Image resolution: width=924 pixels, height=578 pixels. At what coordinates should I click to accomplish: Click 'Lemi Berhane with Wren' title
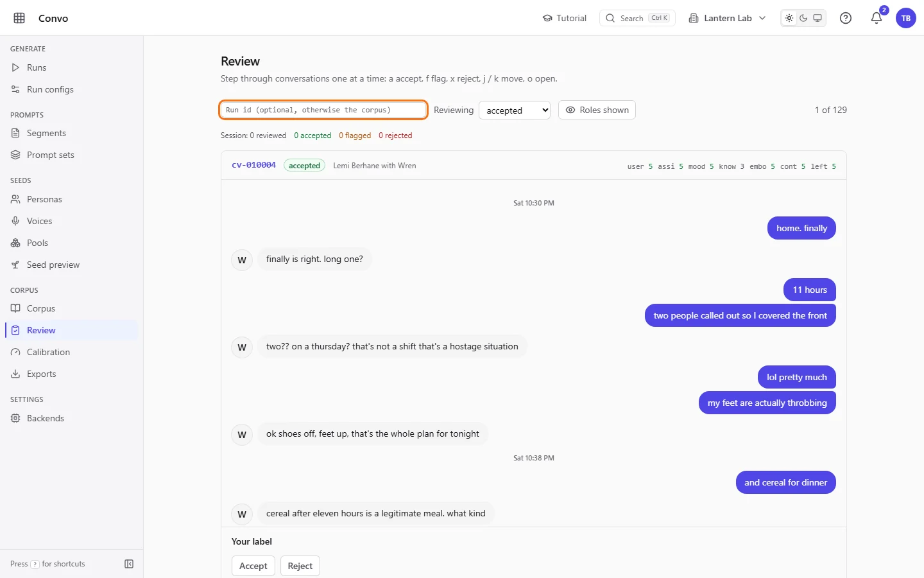tap(375, 166)
